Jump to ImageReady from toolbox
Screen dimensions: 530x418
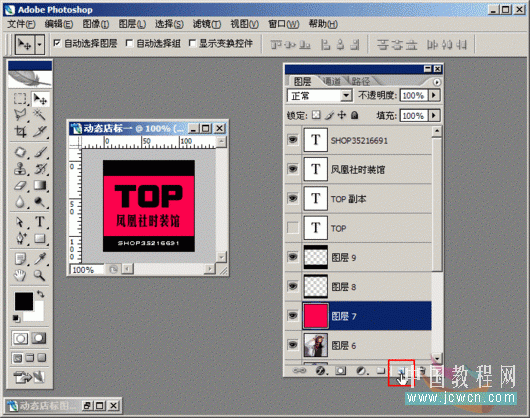click(29, 377)
